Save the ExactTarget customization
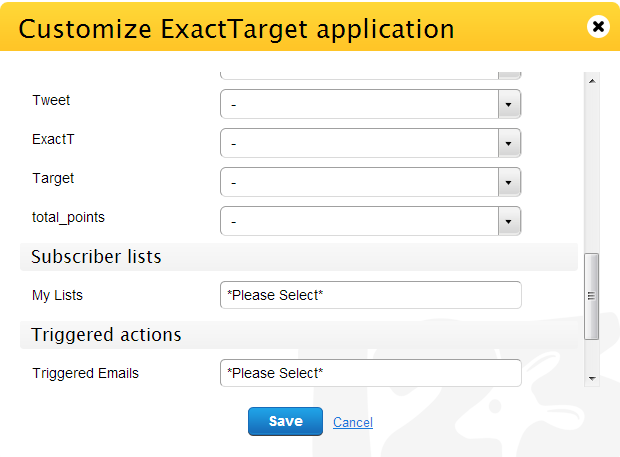This screenshot has width=620, height=457. tap(285, 421)
